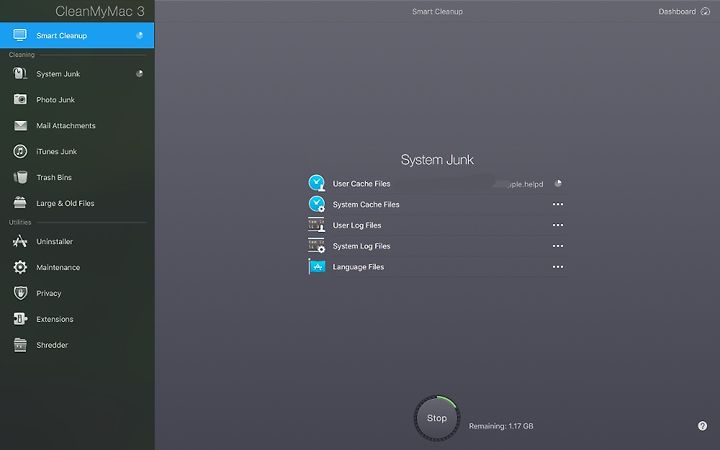This screenshot has height=450, width=720.
Task: Click the User Log Files label
Action: [357, 225]
